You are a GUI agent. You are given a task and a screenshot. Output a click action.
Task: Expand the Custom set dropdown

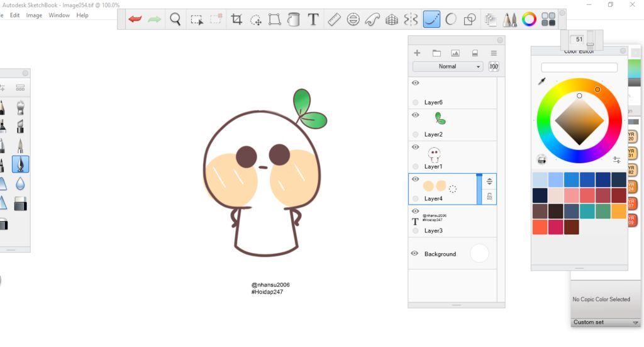tap(635, 322)
